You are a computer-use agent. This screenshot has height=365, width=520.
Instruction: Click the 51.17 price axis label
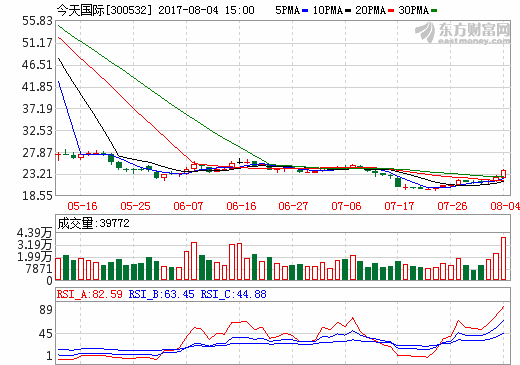(37, 43)
